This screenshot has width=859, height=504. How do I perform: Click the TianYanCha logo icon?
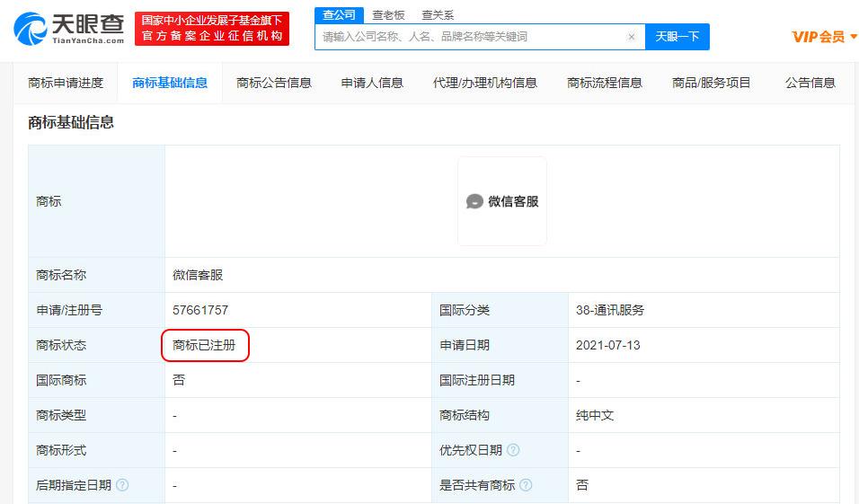(x=31, y=28)
